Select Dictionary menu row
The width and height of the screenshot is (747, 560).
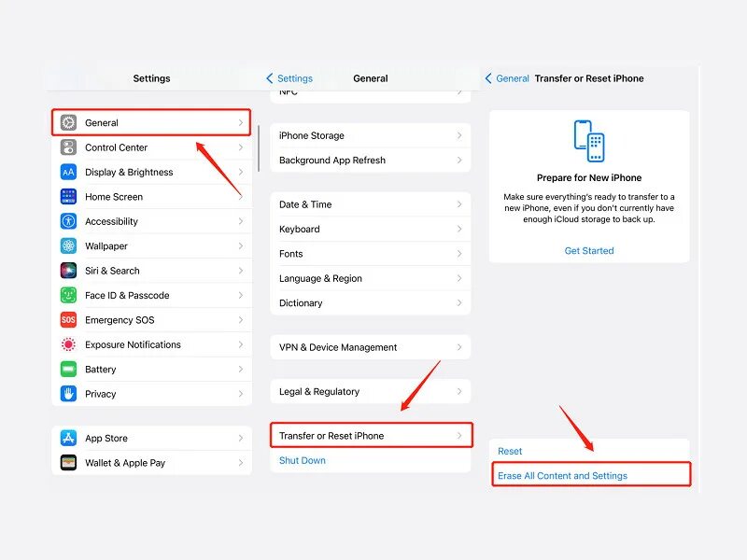coord(370,302)
